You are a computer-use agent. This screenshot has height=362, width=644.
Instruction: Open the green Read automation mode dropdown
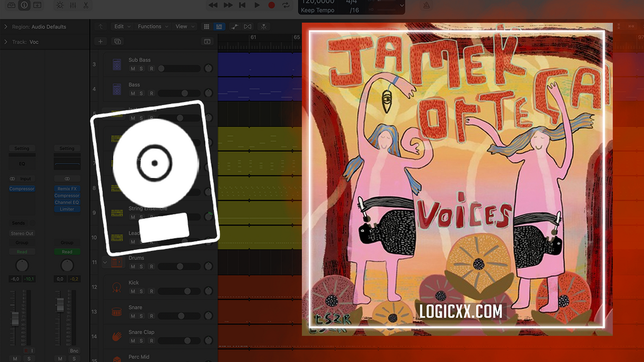[67, 252]
